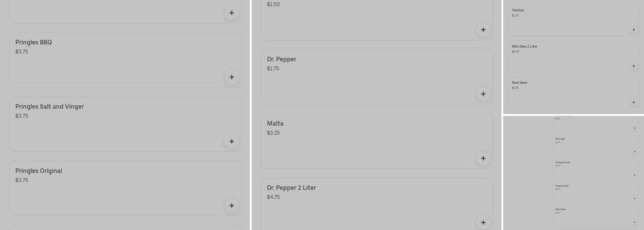The width and height of the screenshot is (644, 230).
Task: Click the Diet Coke plus button
Action: 635,222
